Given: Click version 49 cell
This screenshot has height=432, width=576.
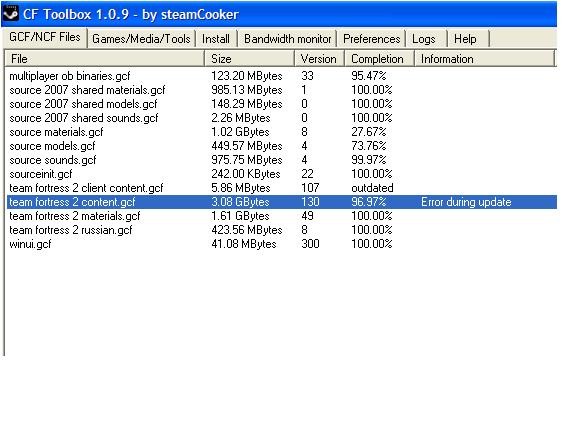Looking at the screenshot, I should (x=307, y=216).
